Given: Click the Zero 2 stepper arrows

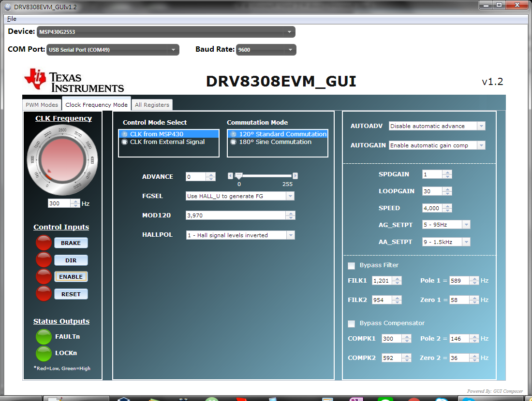Looking at the screenshot, I should 474,358.
